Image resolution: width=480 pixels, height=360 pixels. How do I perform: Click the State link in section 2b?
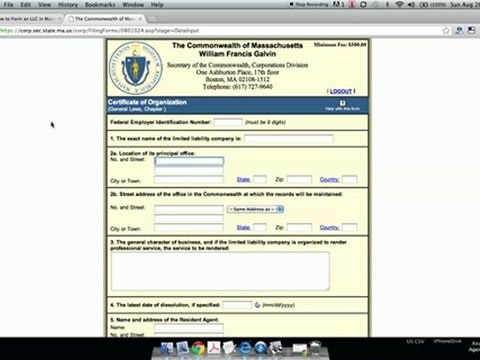243,227
